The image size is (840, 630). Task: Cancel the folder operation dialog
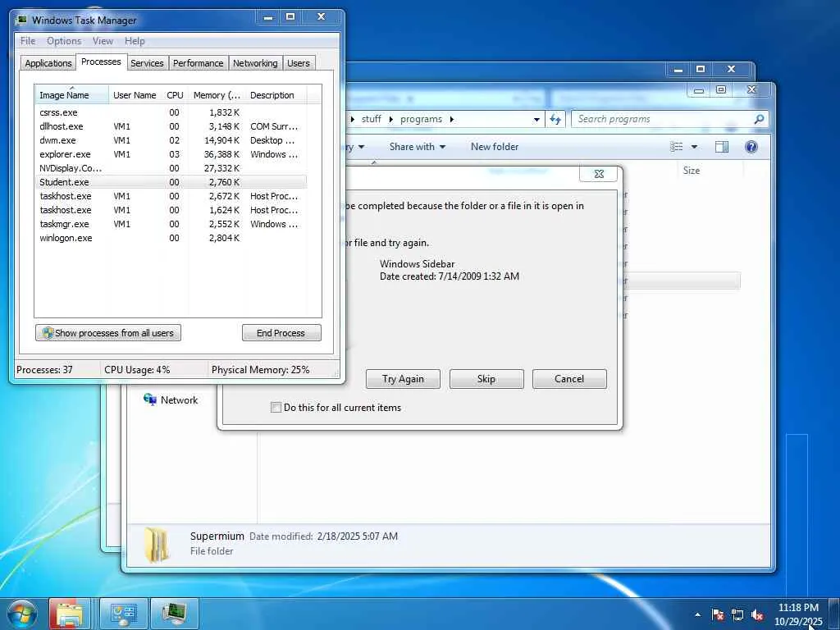(569, 379)
